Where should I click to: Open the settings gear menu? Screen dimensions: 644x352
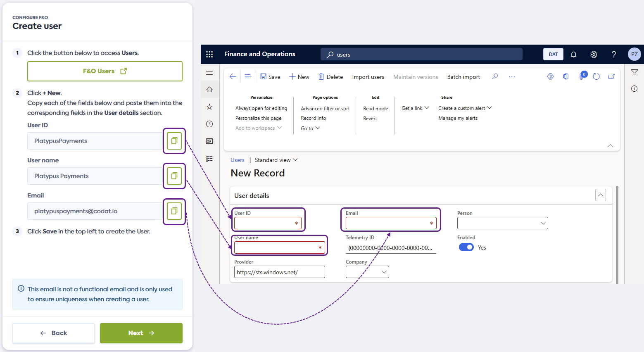[594, 55]
